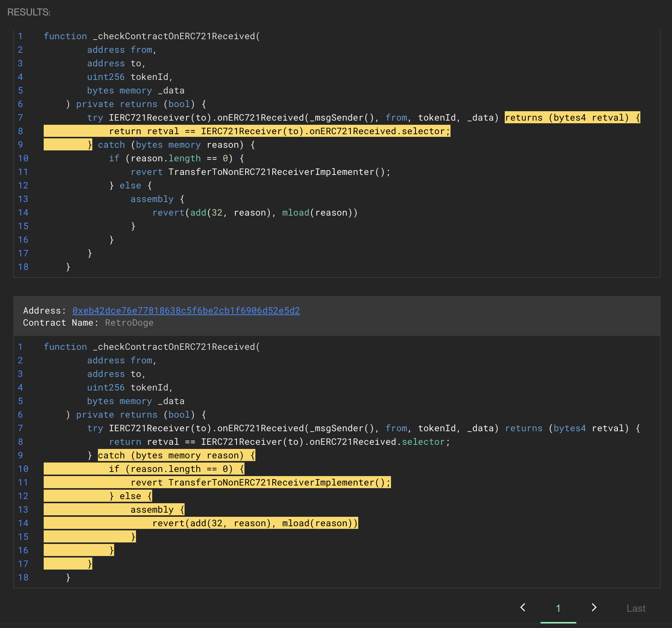672x628 pixels.
Task: Click highlighted revert TransferToNonERC721ReceiverImplementer in second snippet
Action: pyautogui.click(x=260, y=482)
